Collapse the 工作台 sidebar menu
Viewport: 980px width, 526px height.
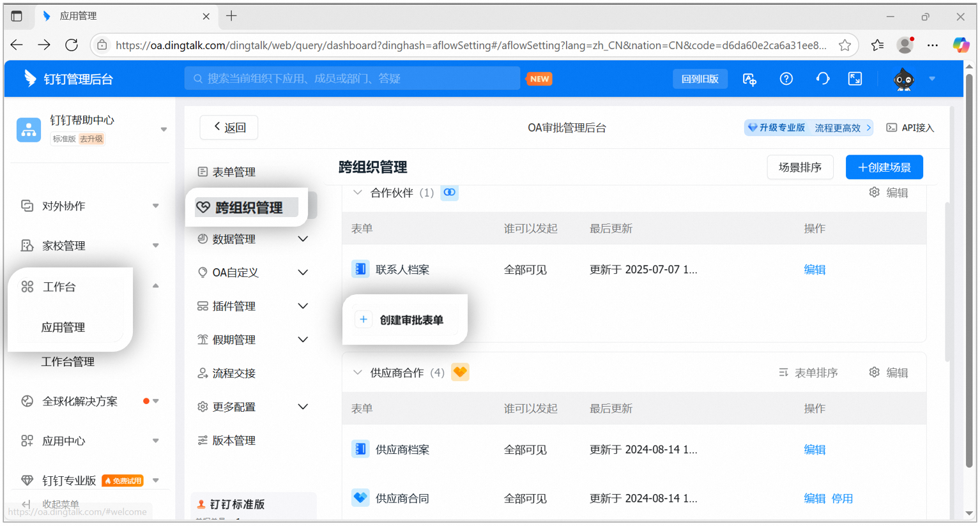[155, 286]
